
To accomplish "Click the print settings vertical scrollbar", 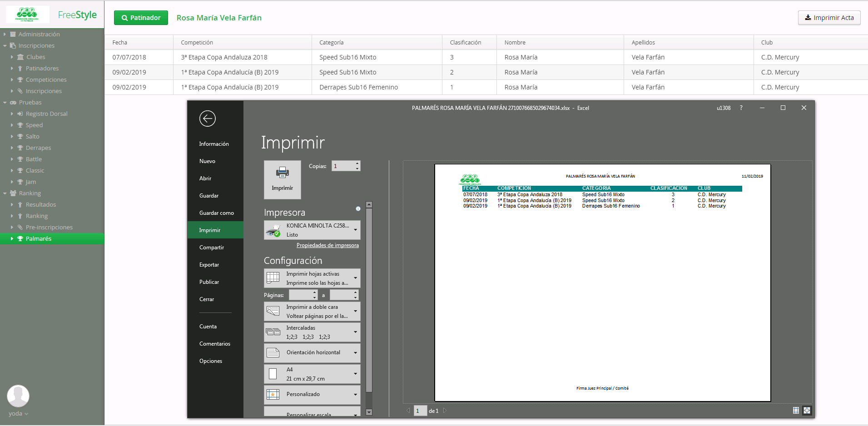I will pyautogui.click(x=369, y=300).
